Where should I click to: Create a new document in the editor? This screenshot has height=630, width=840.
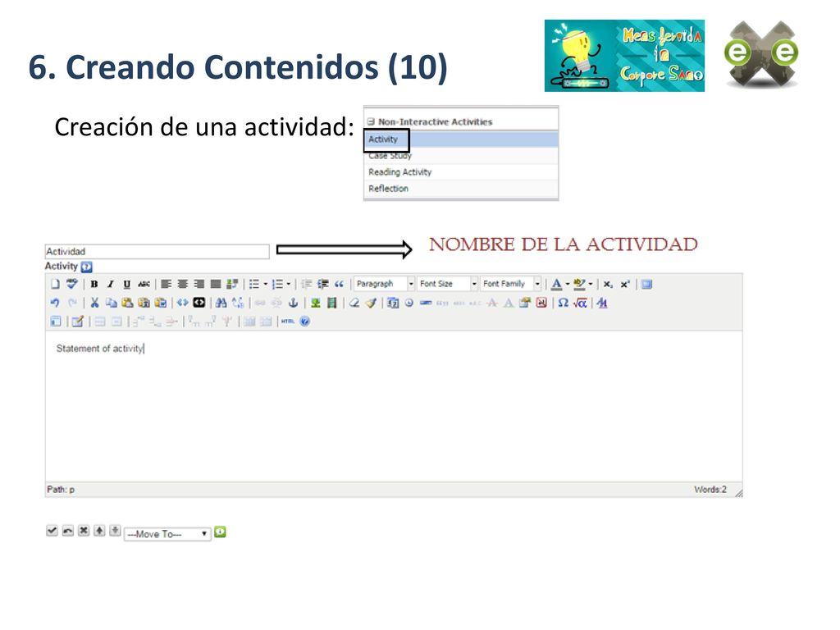(x=55, y=284)
